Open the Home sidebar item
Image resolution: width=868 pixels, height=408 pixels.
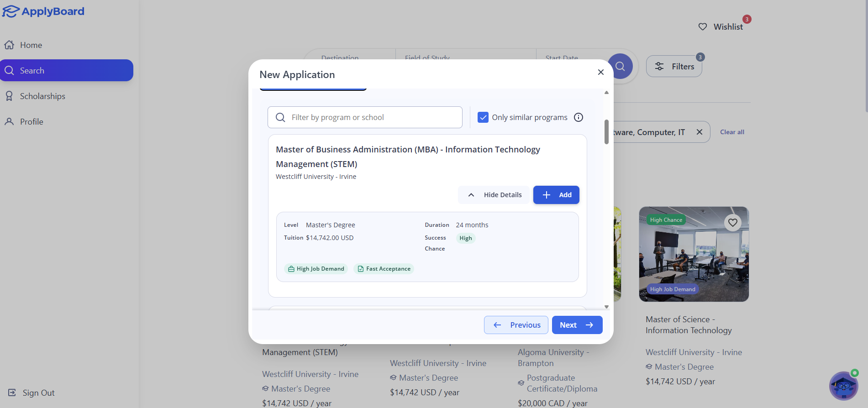click(x=67, y=45)
